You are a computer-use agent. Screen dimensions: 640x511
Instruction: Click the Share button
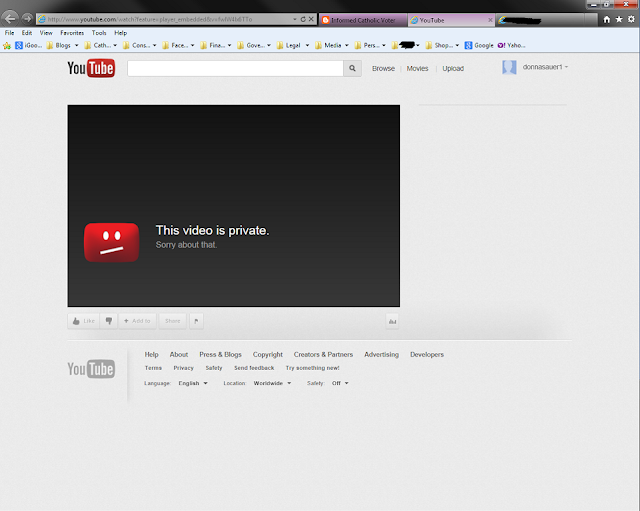click(x=173, y=321)
